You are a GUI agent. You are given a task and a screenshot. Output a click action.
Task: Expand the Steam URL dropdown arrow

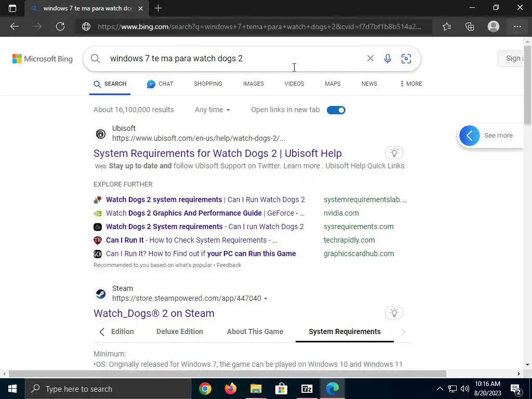pos(265,299)
